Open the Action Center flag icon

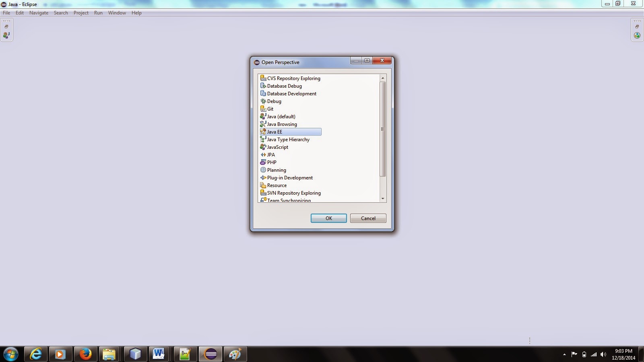(x=574, y=354)
